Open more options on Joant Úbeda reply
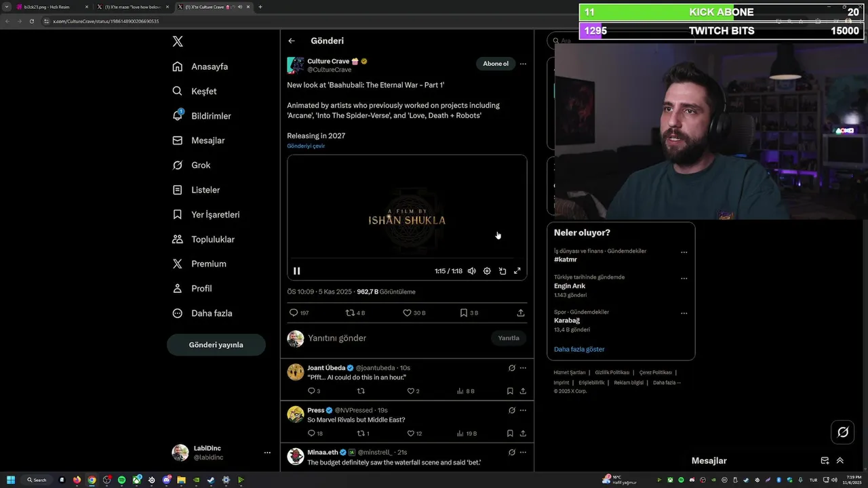This screenshot has width=868, height=488. click(523, 368)
